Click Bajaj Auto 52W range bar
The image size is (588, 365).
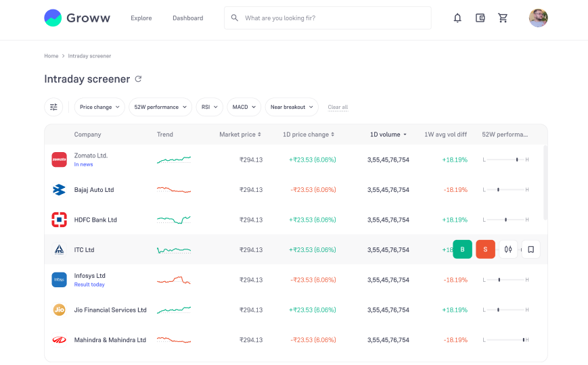pyautogui.click(x=505, y=190)
